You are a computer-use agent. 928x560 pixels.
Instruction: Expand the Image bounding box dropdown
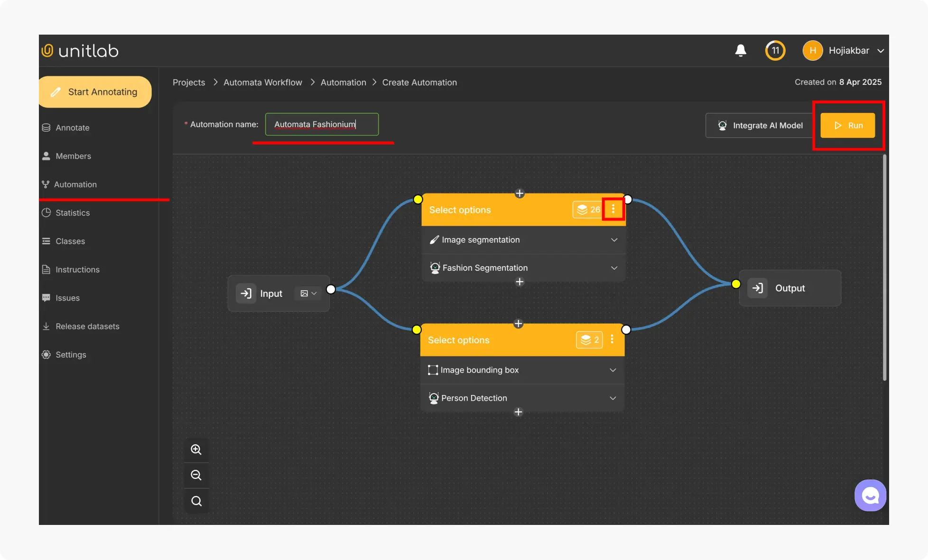click(x=612, y=370)
